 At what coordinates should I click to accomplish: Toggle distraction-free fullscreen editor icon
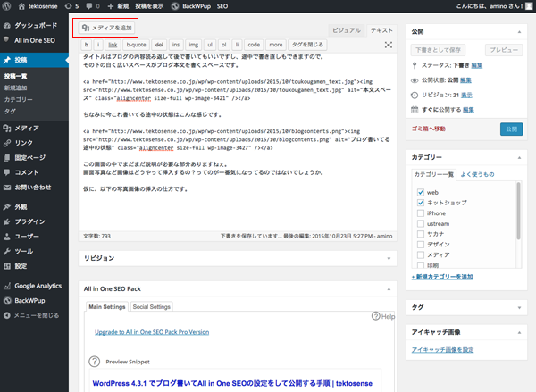coord(388,44)
